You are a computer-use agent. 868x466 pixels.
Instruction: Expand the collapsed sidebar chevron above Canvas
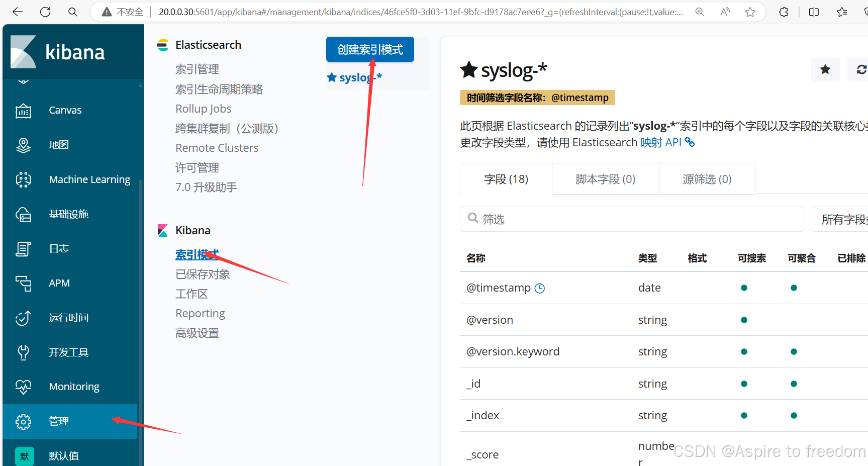point(23,81)
